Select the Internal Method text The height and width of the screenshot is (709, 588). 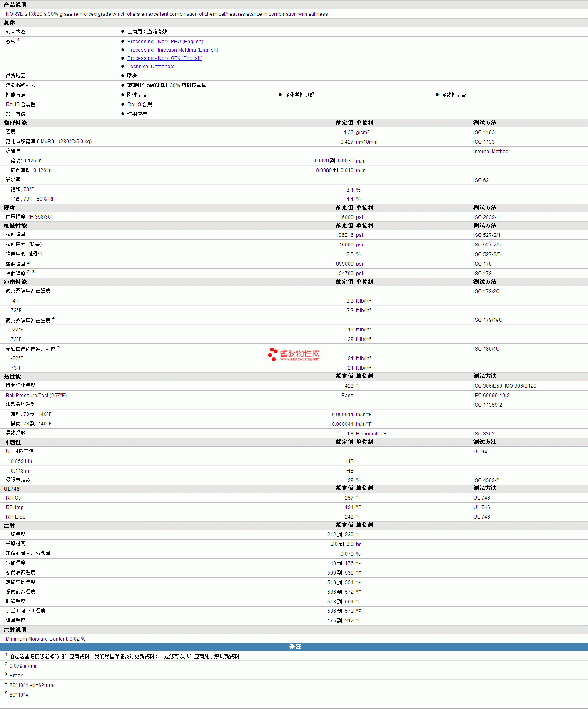click(491, 152)
